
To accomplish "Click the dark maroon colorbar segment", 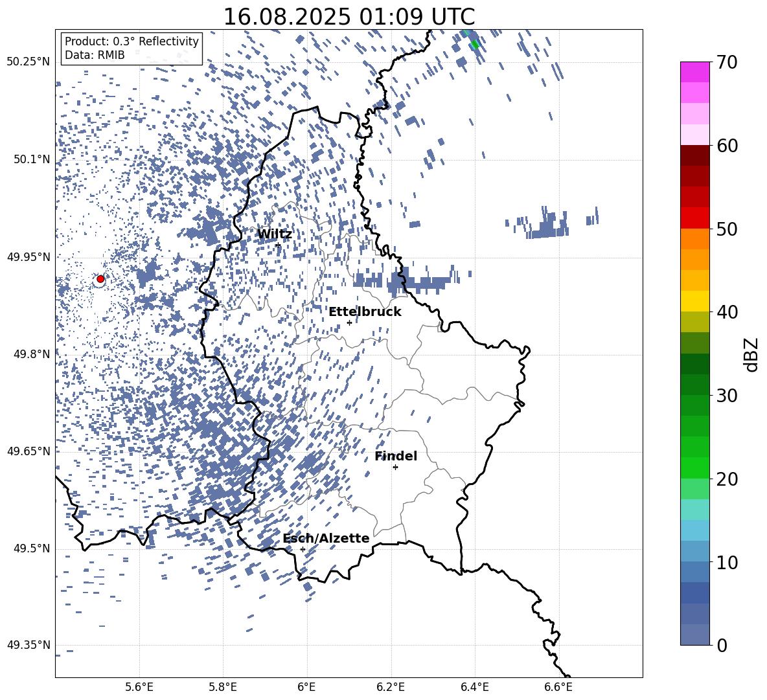I will tap(694, 155).
